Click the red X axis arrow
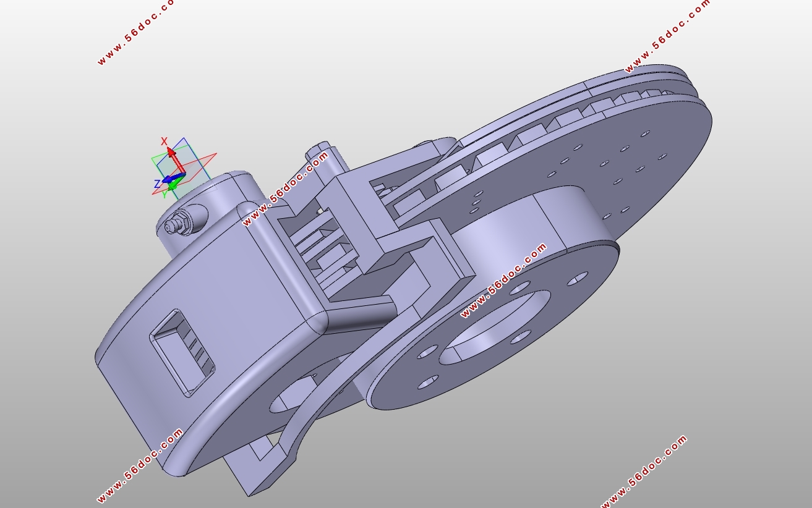 [176, 162]
